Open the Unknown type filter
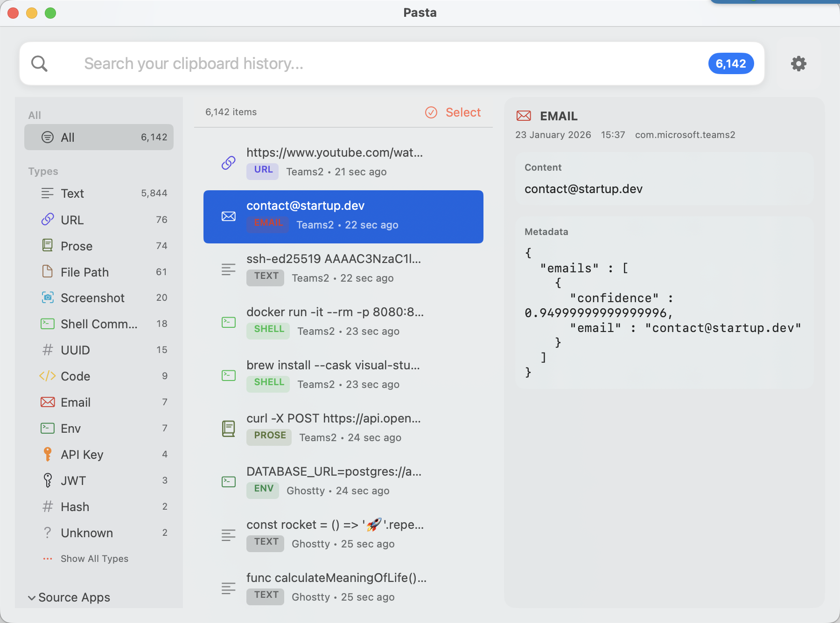 [87, 533]
